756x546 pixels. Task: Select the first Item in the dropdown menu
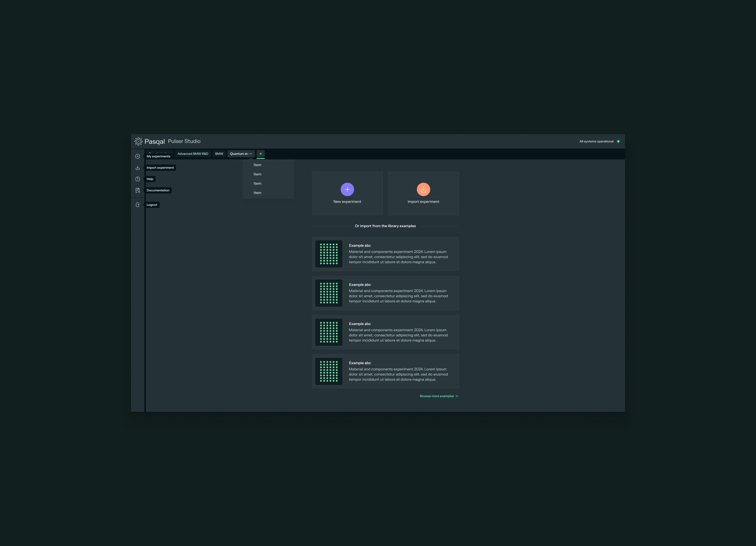pos(257,165)
